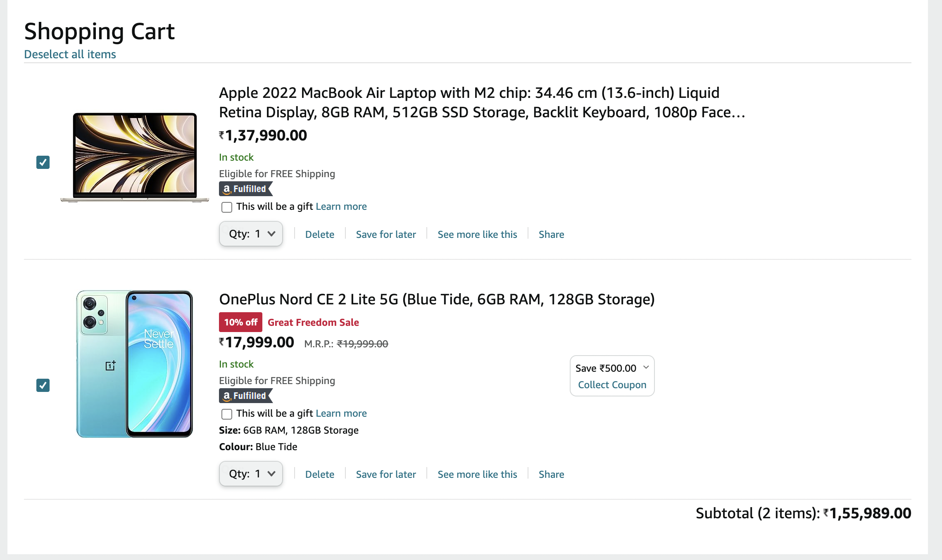Share the OnePlus Nord item
The height and width of the screenshot is (560, 942).
[551, 475]
